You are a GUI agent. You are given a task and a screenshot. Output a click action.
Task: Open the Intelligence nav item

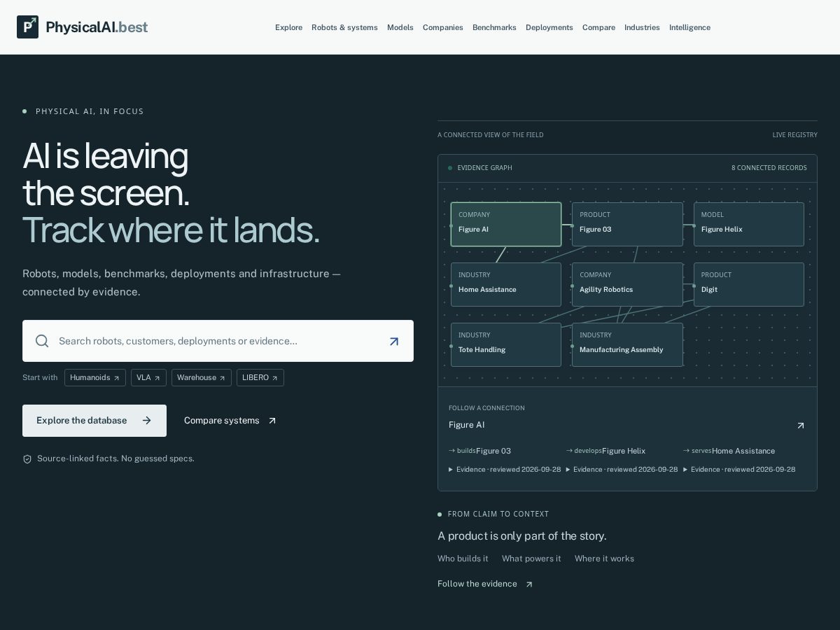pos(689,27)
